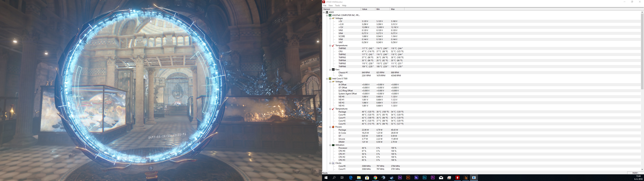The height and width of the screenshot is (181, 644).
Task: Collapse the Utilization section
Action: coord(330,145)
